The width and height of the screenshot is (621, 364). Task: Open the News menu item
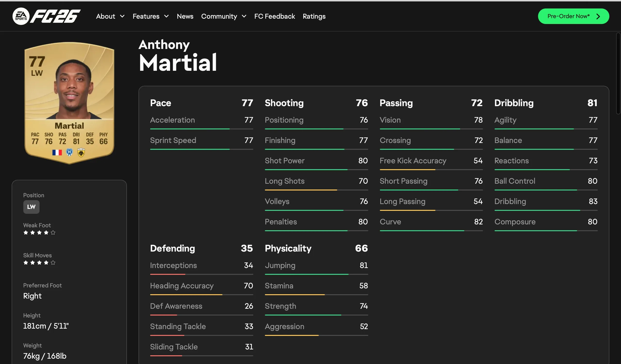(185, 16)
